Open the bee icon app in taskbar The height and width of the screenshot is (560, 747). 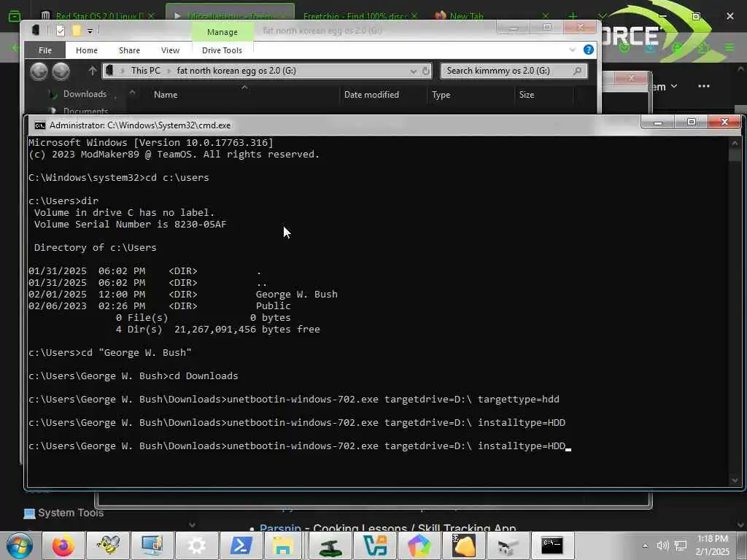108,545
